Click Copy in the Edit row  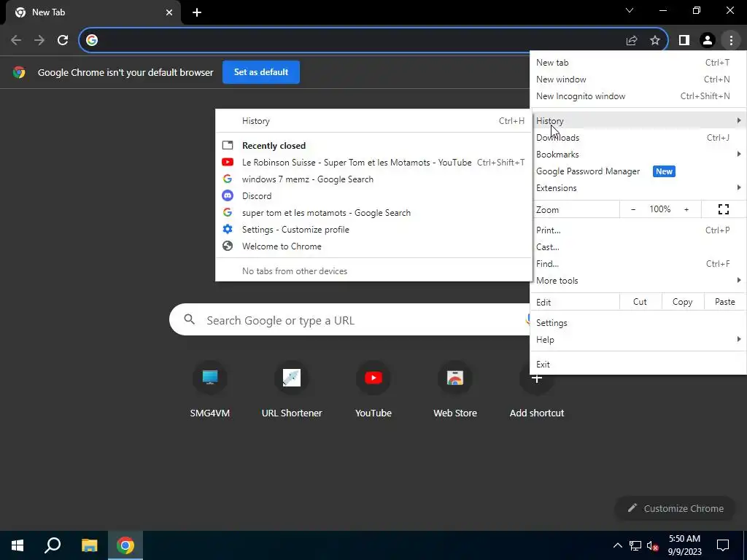682,302
